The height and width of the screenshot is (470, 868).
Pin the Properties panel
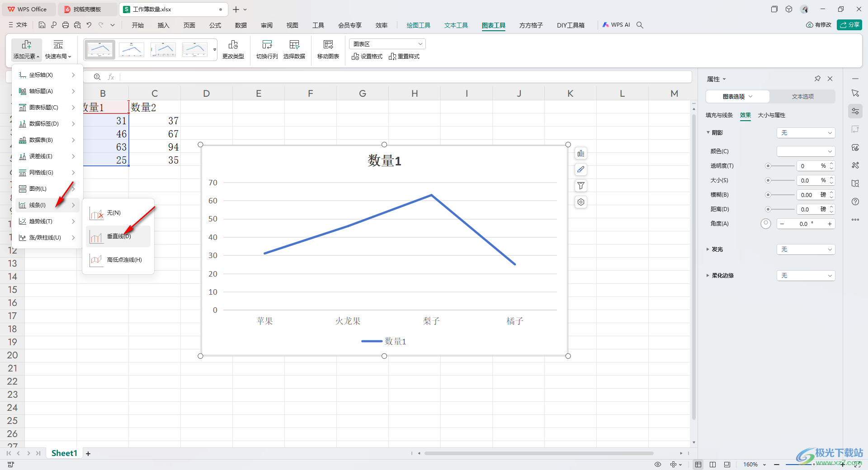[x=817, y=79]
